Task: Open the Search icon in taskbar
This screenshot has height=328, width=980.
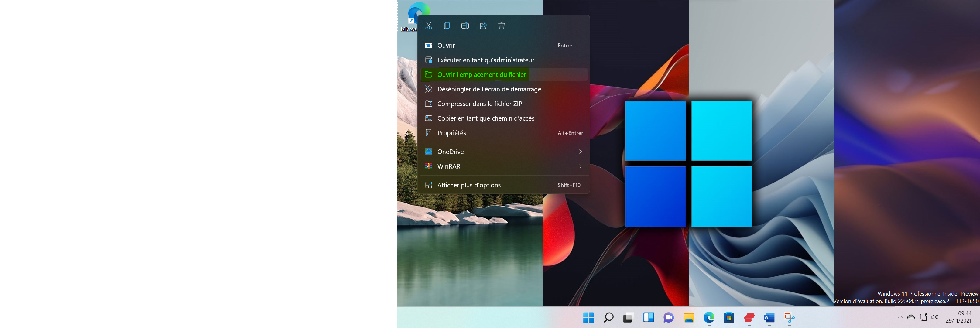Action: click(608, 317)
